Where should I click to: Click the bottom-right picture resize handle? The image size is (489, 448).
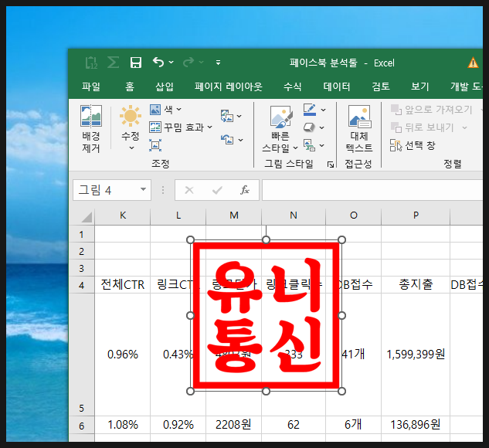(341, 391)
